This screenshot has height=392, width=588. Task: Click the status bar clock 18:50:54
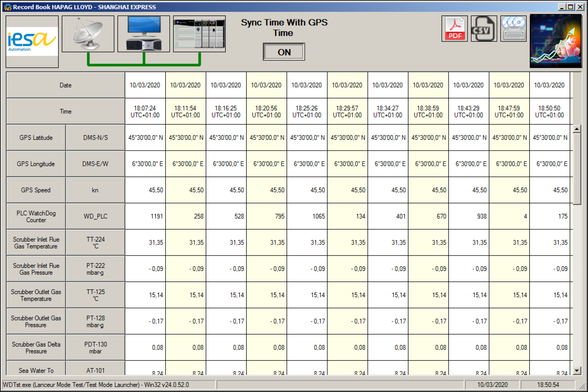tap(548, 385)
